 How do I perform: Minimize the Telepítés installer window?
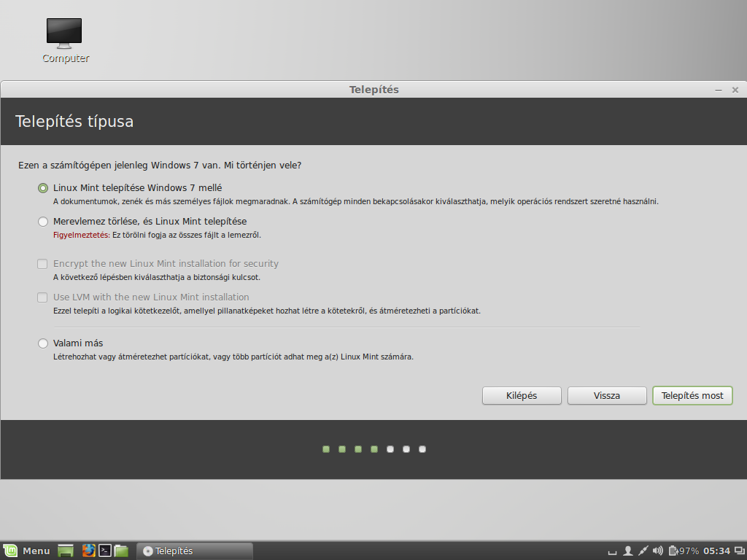tap(719, 90)
